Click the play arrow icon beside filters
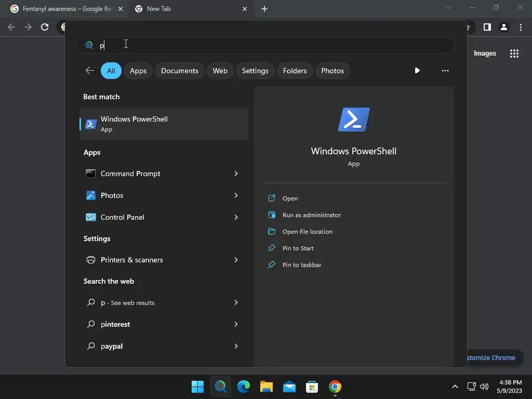Viewport: 532px width, 399px height. [x=417, y=71]
